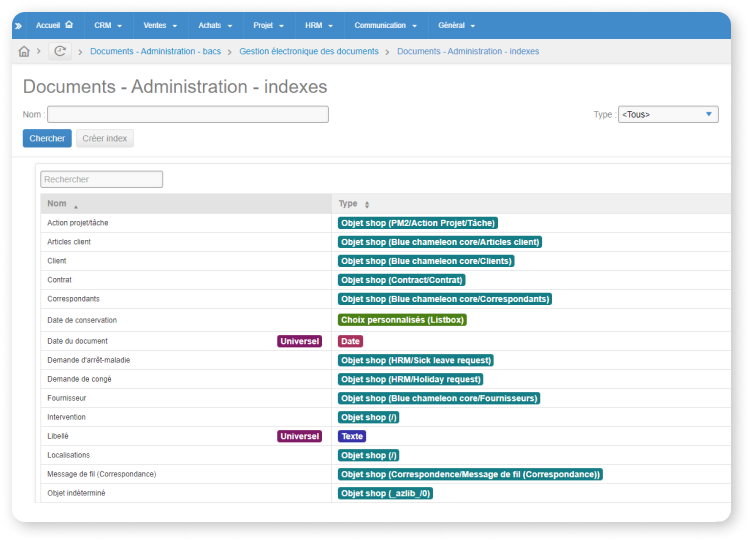Open the Type <Tous> dropdown
This screenshot has height=542, width=751.
[x=668, y=114]
